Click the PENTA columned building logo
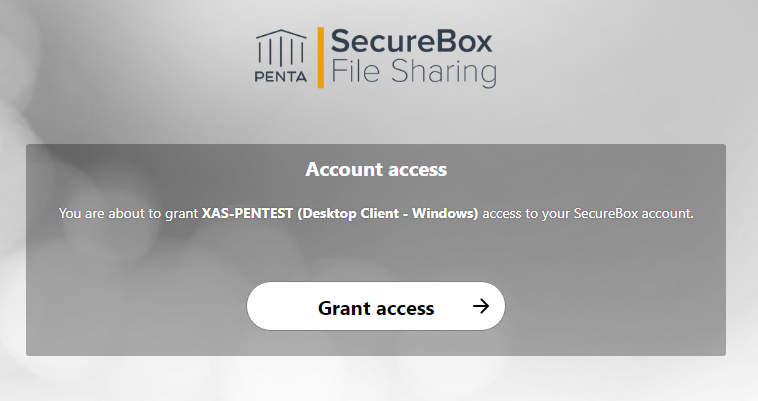Viewport: 758px width, 401px height. (x=281, y=48)
